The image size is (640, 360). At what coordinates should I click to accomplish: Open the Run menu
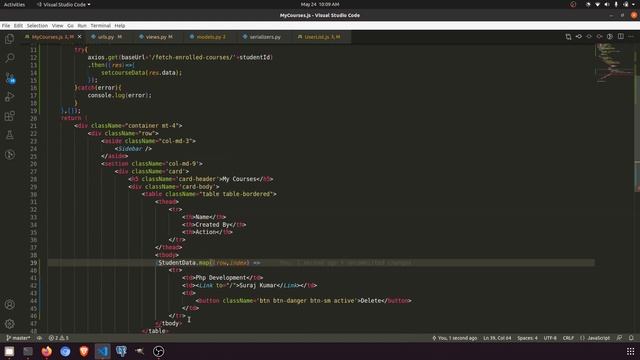[x=82, y=25]
